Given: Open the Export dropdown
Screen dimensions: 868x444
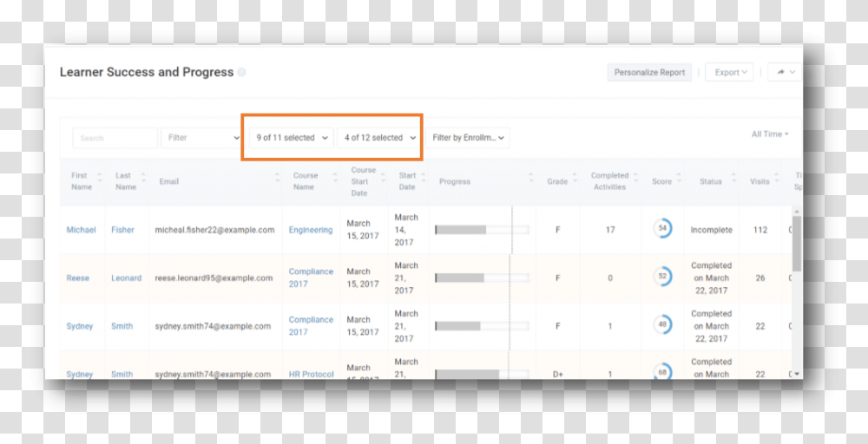Looking at the screenshot, I should [729, 73].
